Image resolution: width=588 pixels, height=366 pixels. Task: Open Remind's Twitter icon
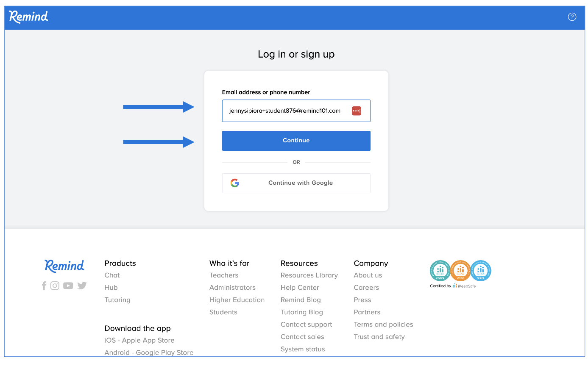click(x=82, y=286)
